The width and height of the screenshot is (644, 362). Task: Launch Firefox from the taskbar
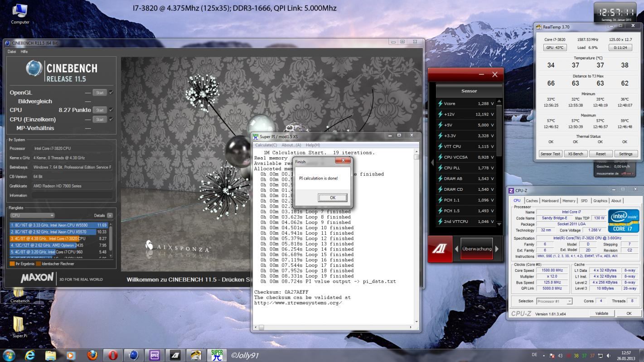tap(92, 355)
